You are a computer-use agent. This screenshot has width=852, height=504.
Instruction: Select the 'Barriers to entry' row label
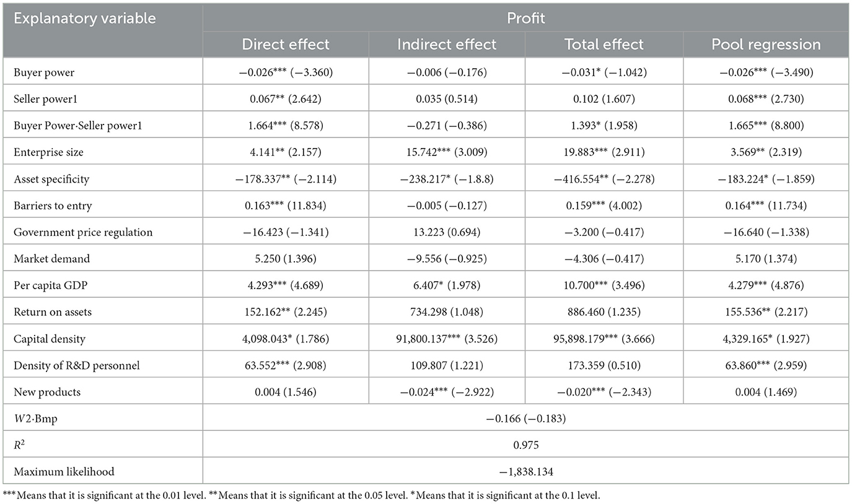52,206
